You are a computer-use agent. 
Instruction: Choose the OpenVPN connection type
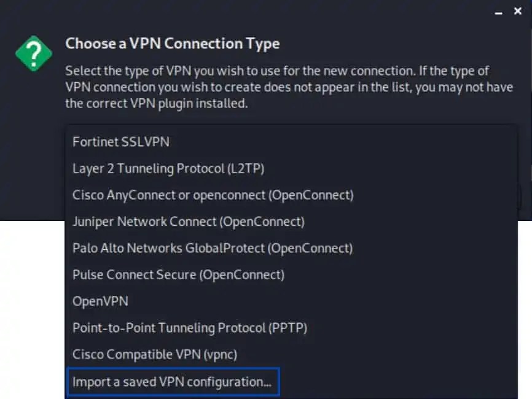(100, 301)
